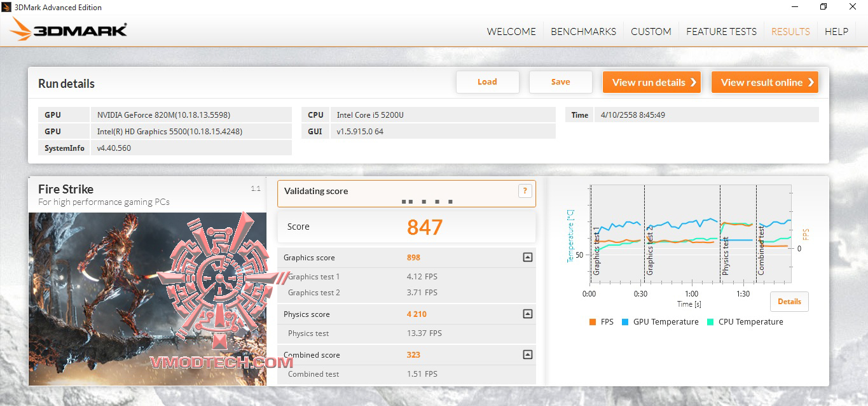The width and height of the screenshot is (868, 406).
Task: Click the Validating score label
Action: 316,191
